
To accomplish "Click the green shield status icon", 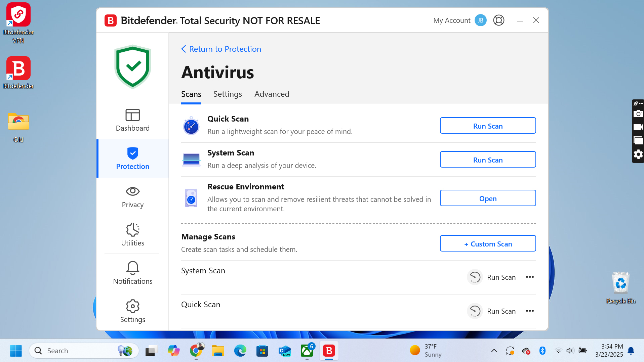I will pyautogui.click(x=133, y=67).
